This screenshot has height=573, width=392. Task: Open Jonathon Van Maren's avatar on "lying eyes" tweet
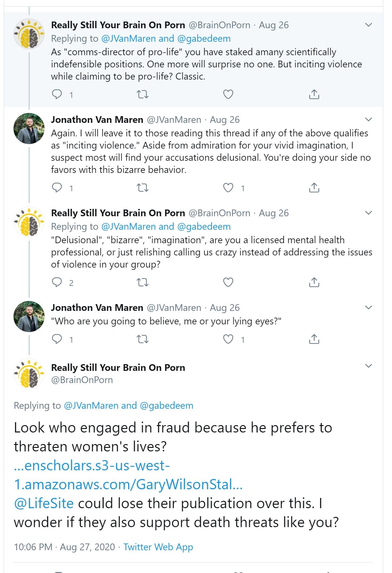pyautogui.click(x=29, y=316)
